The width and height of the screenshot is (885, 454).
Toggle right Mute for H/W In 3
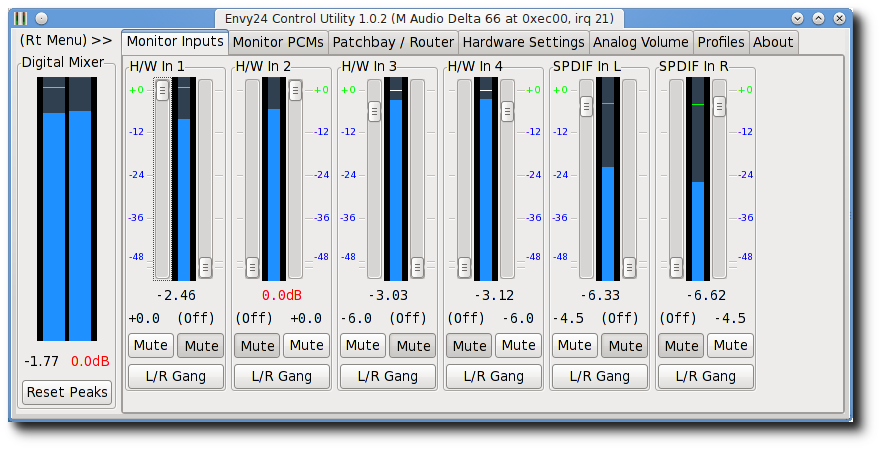pos(413,346)
